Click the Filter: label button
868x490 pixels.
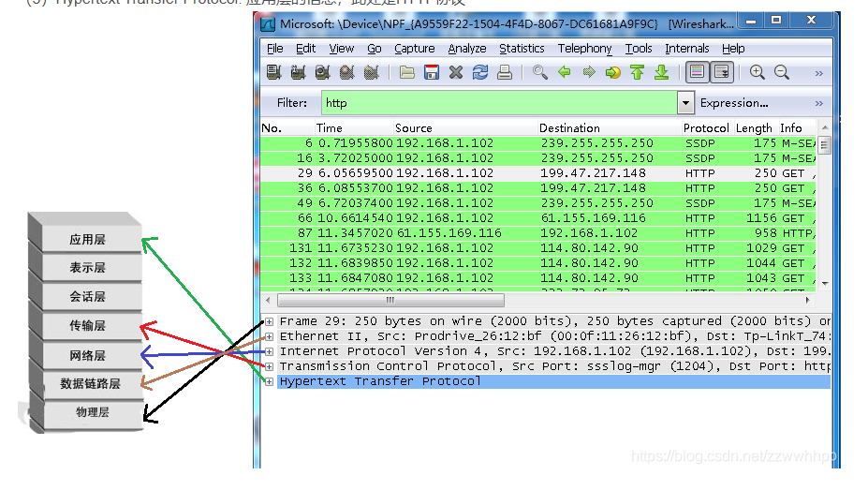(292, 103)
